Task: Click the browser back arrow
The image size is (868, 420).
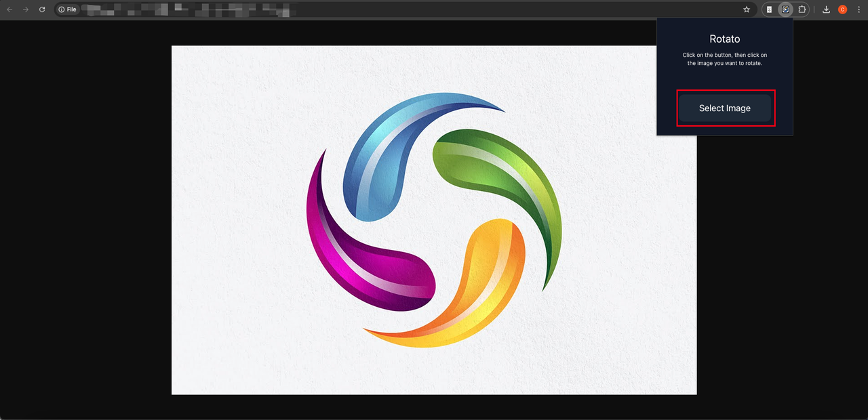Action: 9,9
